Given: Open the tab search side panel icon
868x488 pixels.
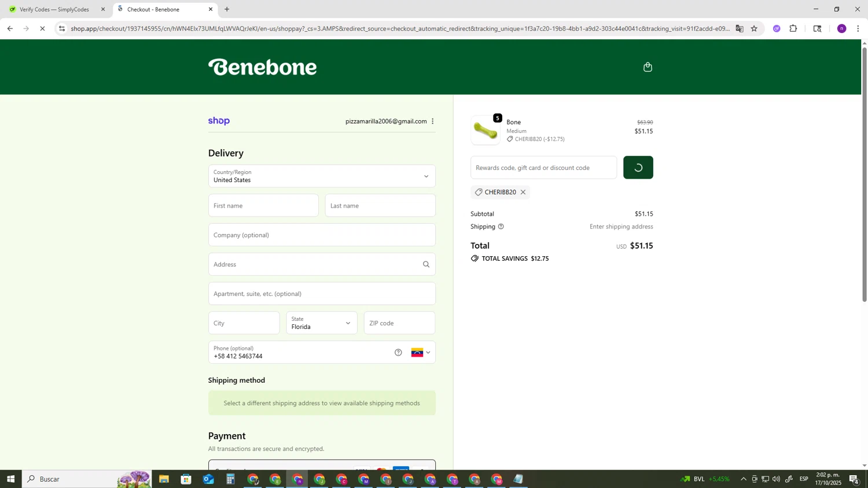Looking at the screenshot, I should pyautogui.click(x=817, y=28).
